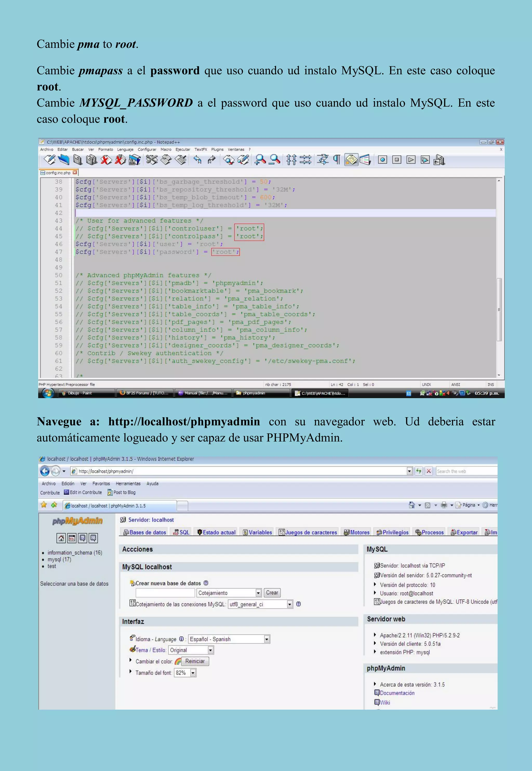Click the IE Back navigation button
The height and width of the screenshot is (771, 532).
click(45, 471)
